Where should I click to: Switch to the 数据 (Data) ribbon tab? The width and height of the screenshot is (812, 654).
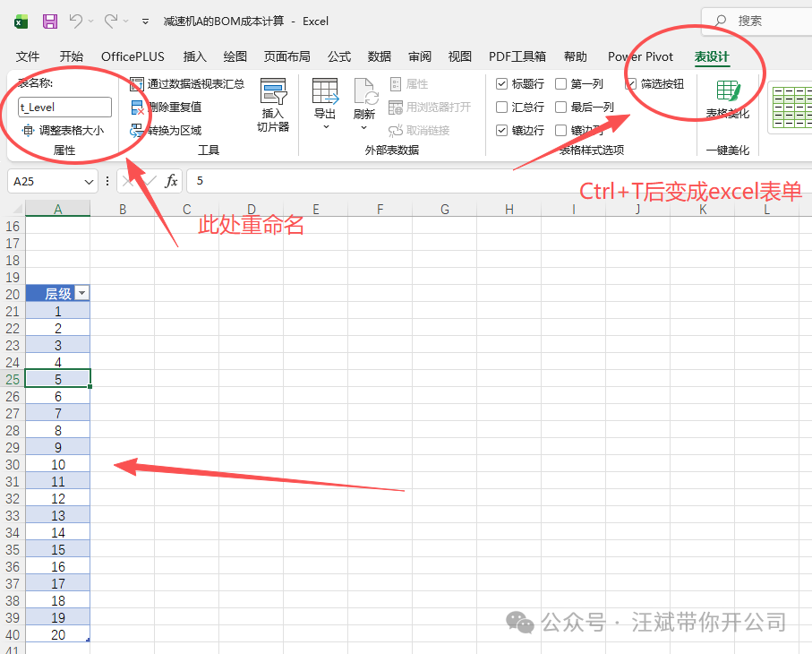click(x=379, y=56)
